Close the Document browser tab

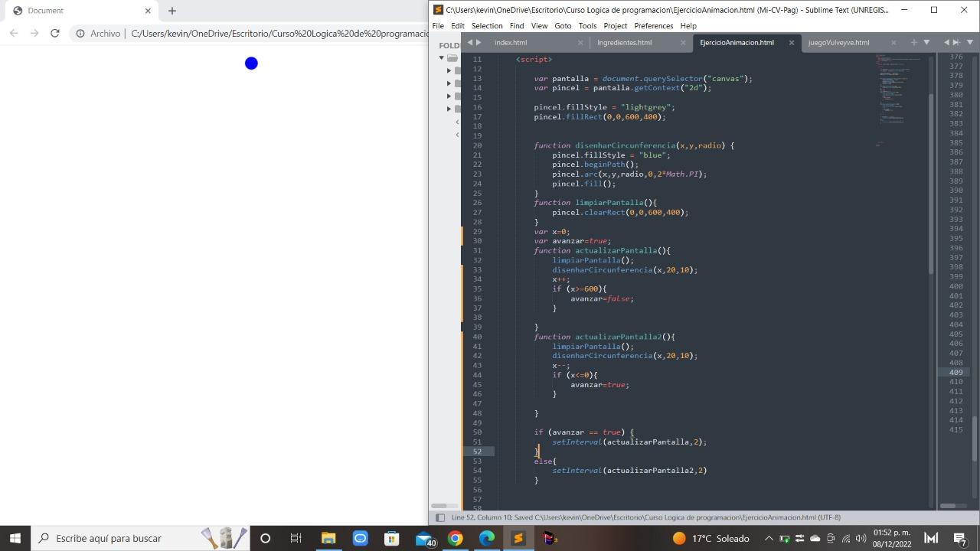click(149, 11)
